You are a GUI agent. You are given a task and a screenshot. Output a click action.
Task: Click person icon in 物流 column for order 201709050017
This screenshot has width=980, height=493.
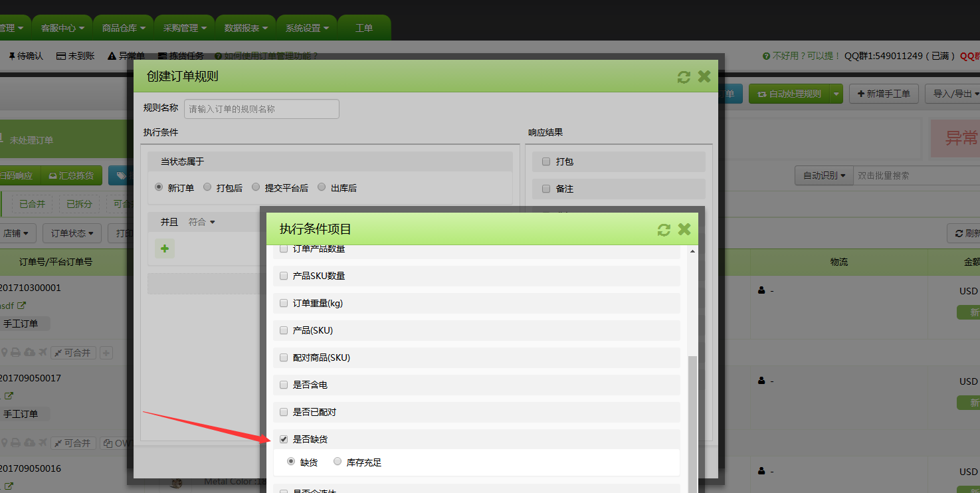761,381
